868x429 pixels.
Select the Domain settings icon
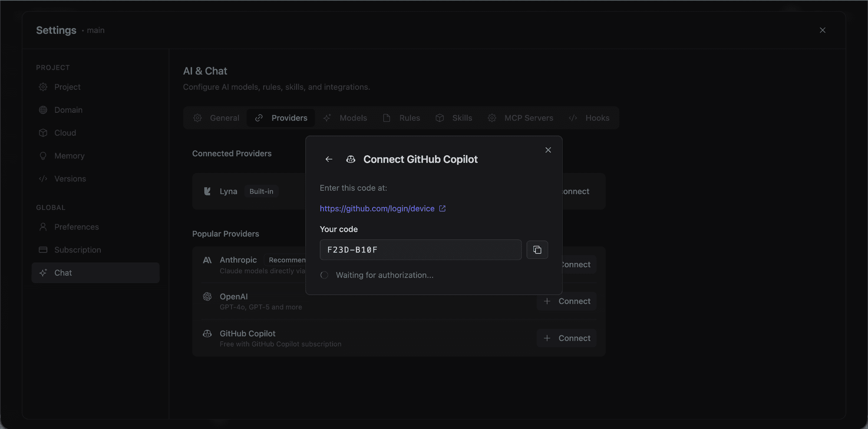coord(43,110)
